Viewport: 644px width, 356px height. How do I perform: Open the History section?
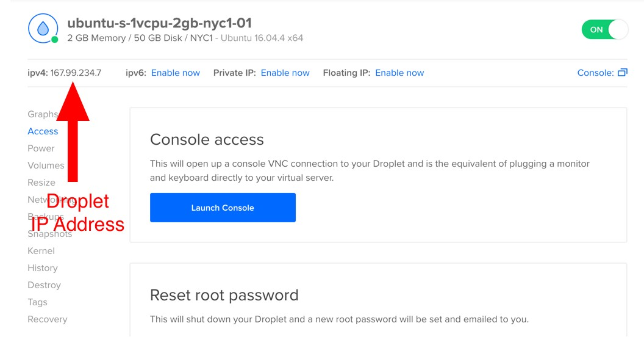[x=43, y=268]
